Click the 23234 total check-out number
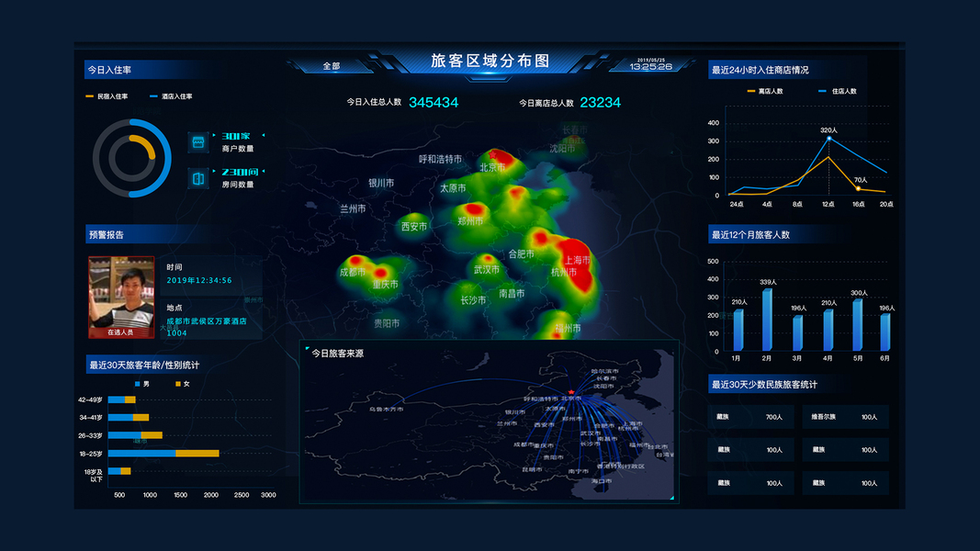Screen dimensions: 980x551 (x=600, y=103)
